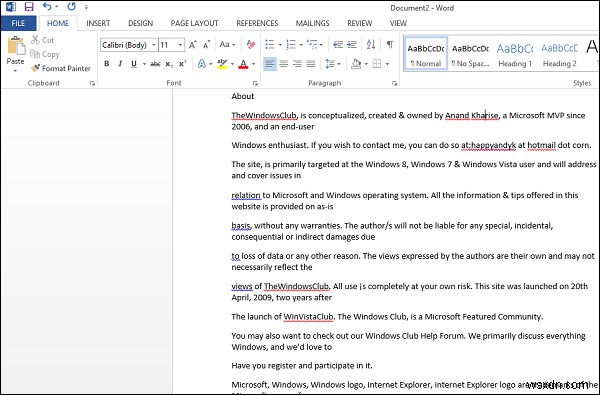
Task: Apply Text Effects letter A icon
Action: pyautogui.click(x=201, y=64)
